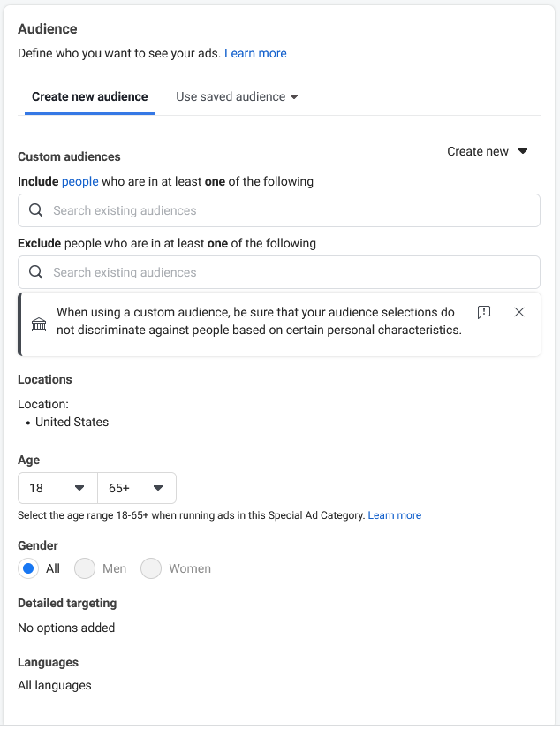The height and width of the screenshot is (731, 560).
Task: Open Learn more link under Audience heading
Action: pyautogui.click(x=255, y=53)
